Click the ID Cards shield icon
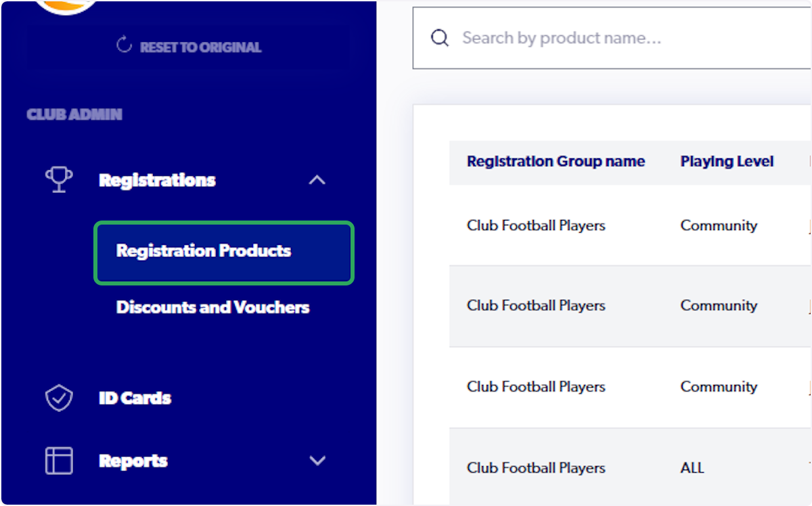This screenshot has width=812, height=506. 59,398
